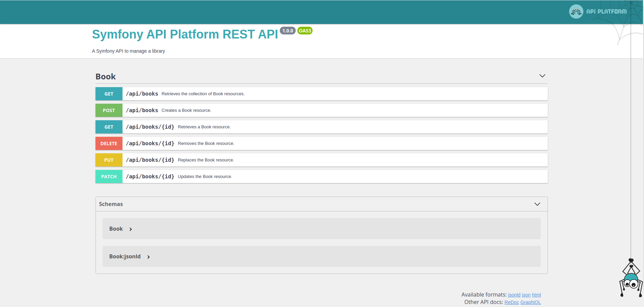Click the Symfony API Platform REST API title

pyautogui.click(x=185, y=34)
